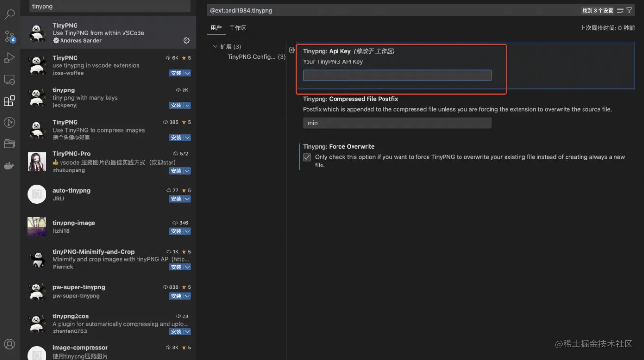Select the '上次同步时间: 0 秒前' status text
This screenshot has width=644, height=360.
point(607,28)
